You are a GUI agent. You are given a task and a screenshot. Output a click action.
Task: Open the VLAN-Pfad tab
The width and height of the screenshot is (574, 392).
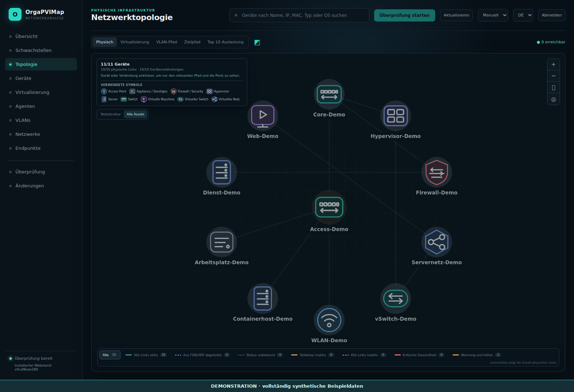click(166, 42)
